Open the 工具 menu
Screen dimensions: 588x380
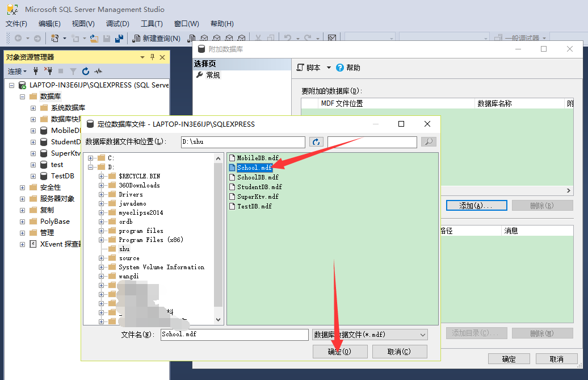152,23
